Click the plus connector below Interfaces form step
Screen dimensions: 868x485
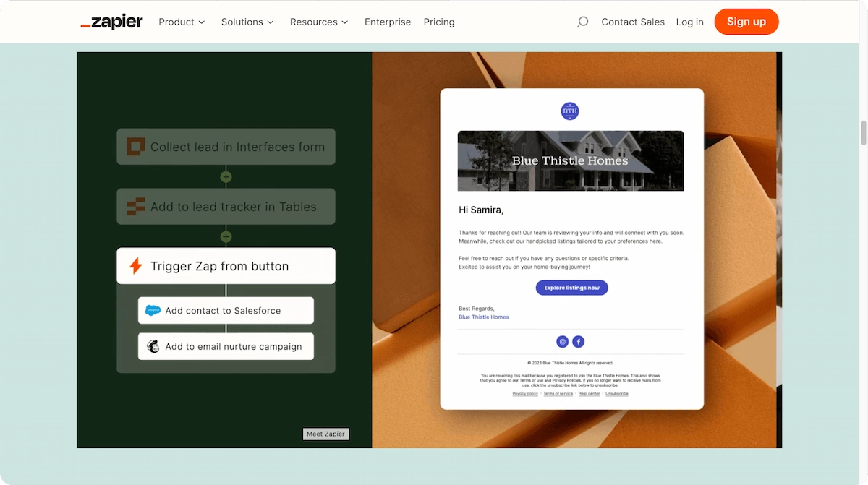pyautogui.click(x=226, y=176)
